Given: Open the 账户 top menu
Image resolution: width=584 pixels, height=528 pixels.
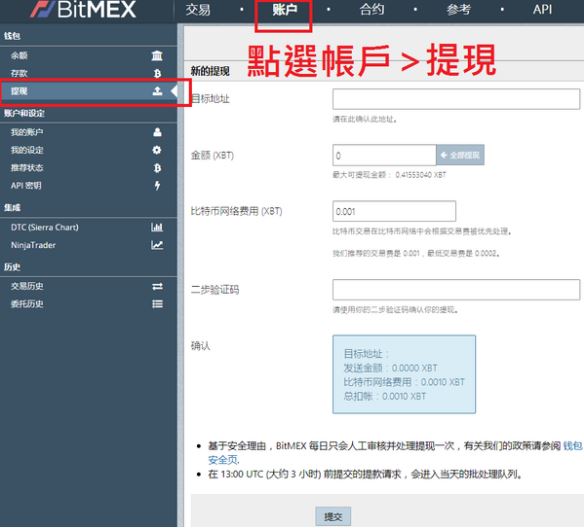Looking at the screenshot, I should 285,9.
